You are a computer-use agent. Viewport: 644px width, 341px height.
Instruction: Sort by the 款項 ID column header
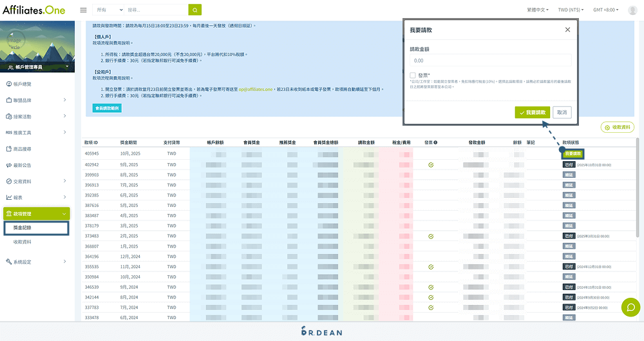[x=91, y=142]
